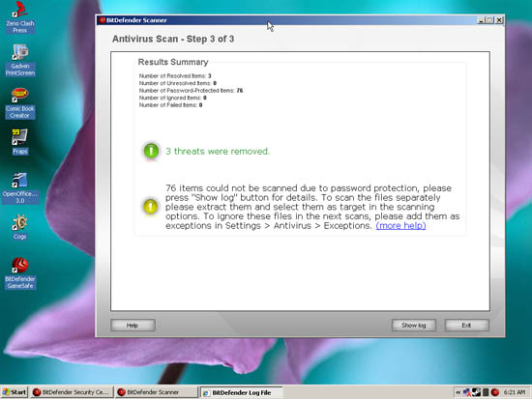Open the Comic Book Creator shortcut
This screenshot has height=399, width=532.
tap(19, 103)
